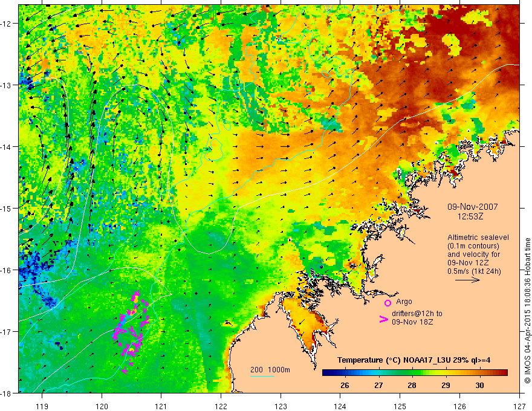Click the 'Argo' legend label
The height and width of the screenshot is (411, 532).
(x=404, y=302)
